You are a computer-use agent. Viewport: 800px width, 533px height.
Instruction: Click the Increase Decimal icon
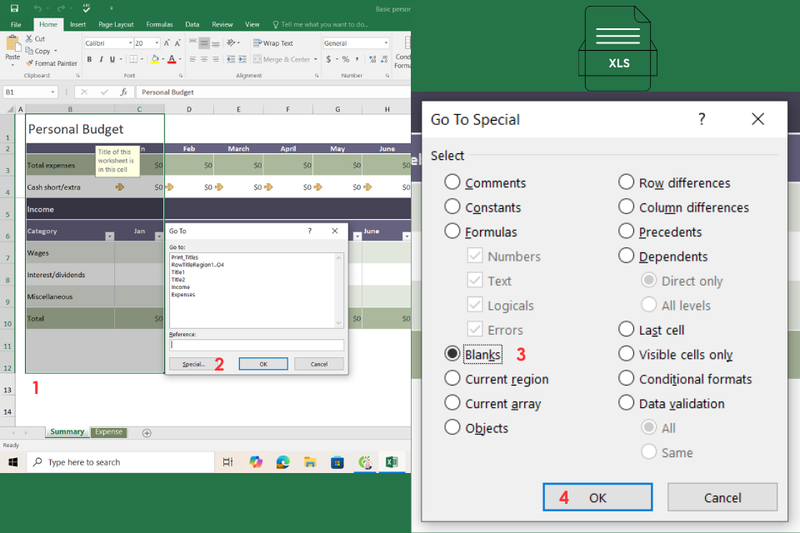372,60
